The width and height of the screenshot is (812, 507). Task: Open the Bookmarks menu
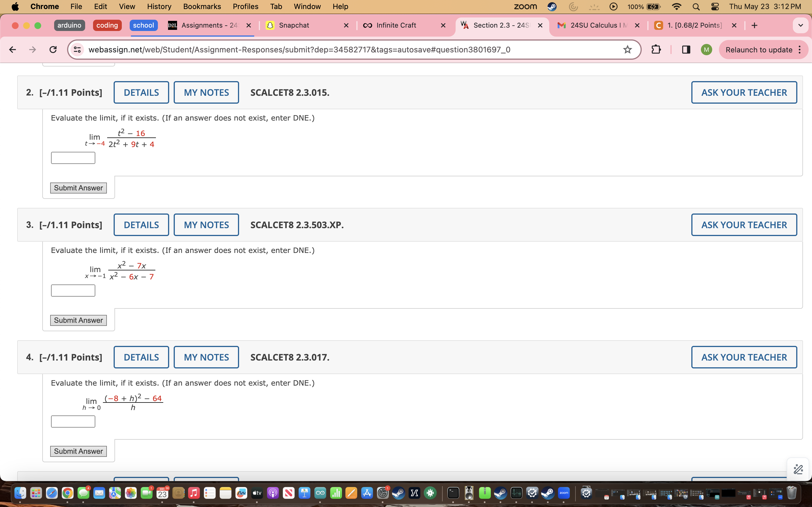(x=202, y=6)
